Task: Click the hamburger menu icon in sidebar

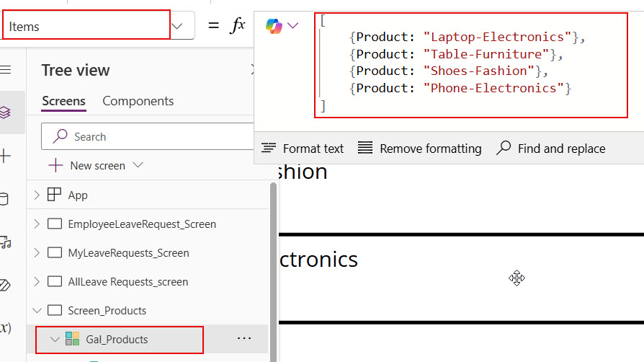Action: 5,70
